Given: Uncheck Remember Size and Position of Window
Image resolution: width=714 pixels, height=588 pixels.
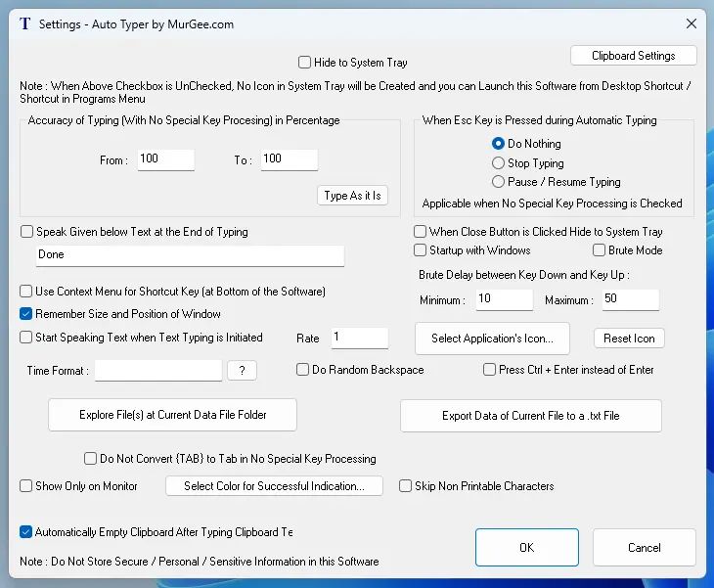Looking at the screenshot, I should [x=26, y=314].
